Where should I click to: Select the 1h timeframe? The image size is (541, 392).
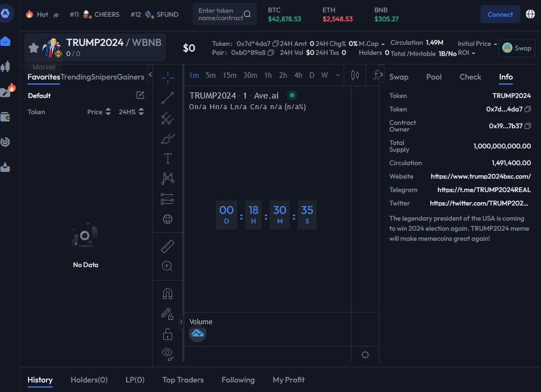(268, 75)
